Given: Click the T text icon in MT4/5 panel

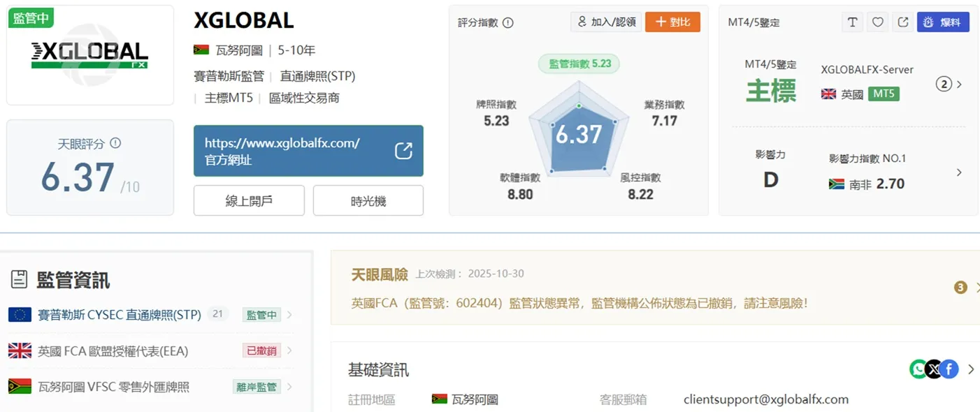Looking at the screenshot, I should [852, 22].
